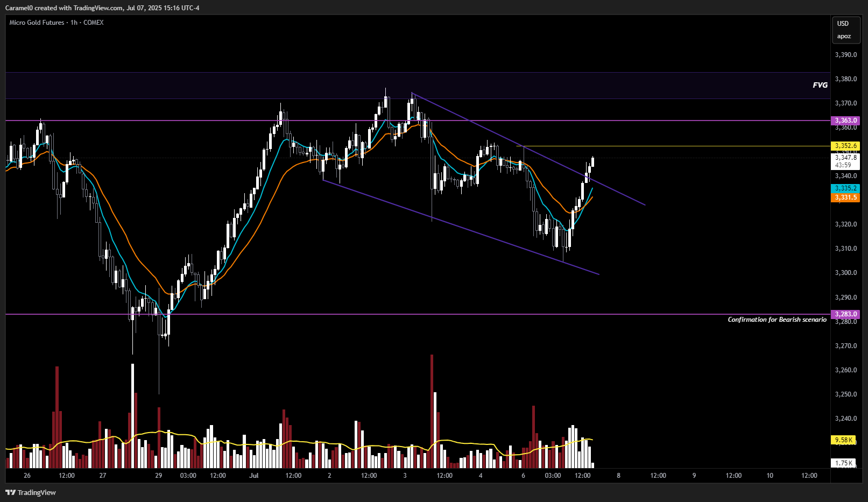
Task: Click the 3,300.0 price axis label
Action: tap(846, 273)
